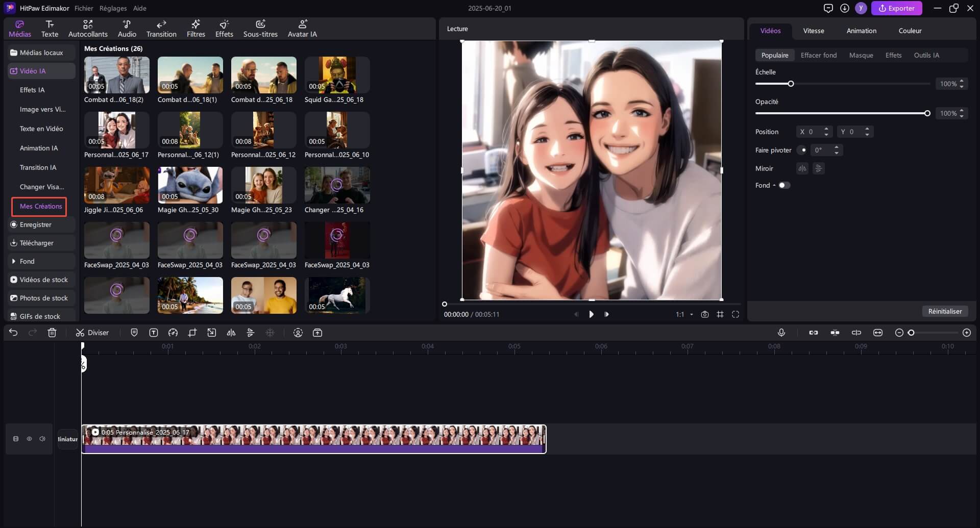Open the feedback message icon in the title bar
The image size is (980, 528).
click(x=828, y=8)
